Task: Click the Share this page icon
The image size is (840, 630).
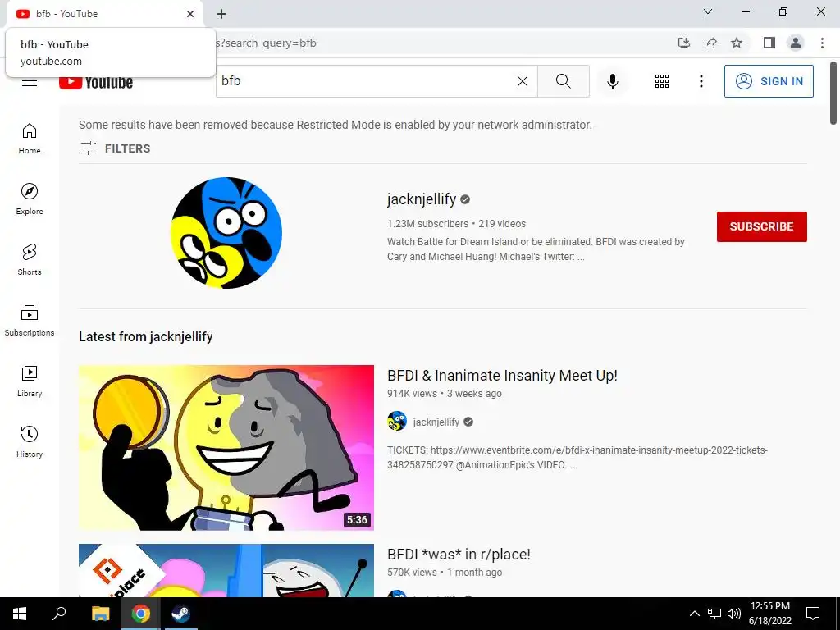Action: (710, 43)
